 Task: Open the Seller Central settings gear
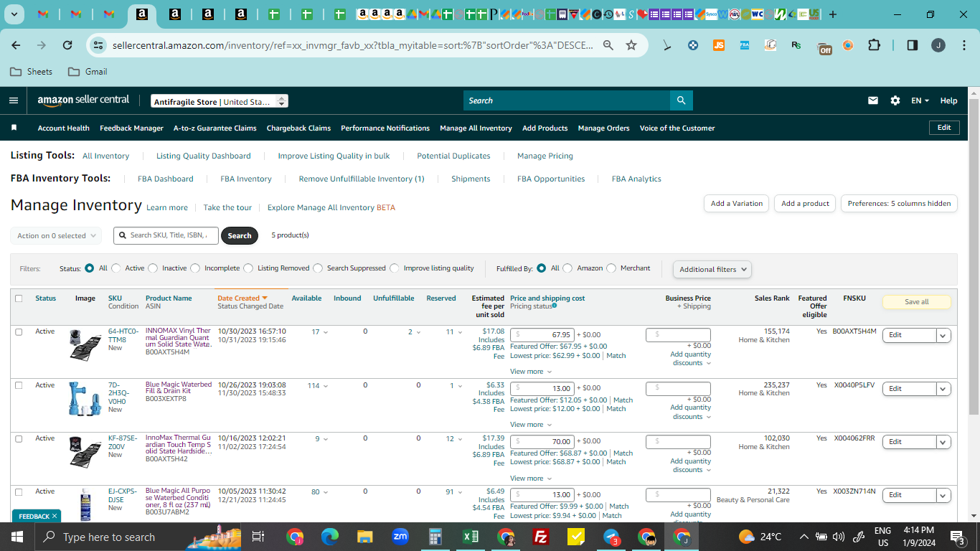click(895, 100)
